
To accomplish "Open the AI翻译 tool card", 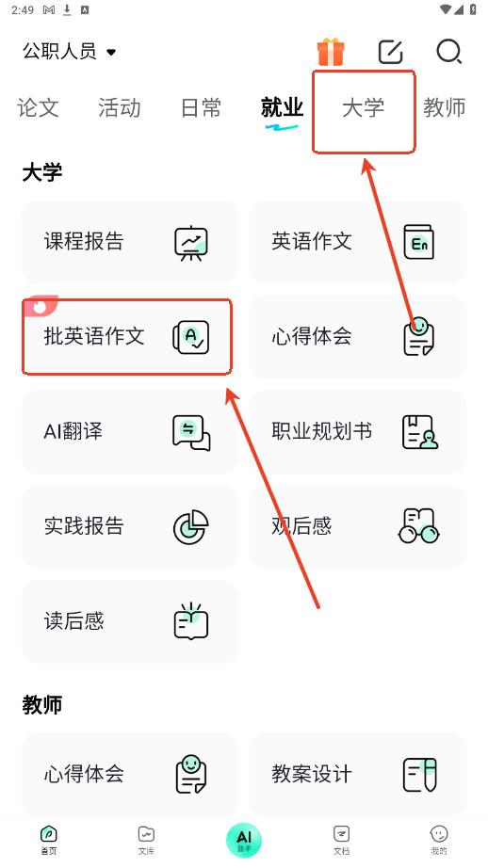I will (x=130, y=432).
